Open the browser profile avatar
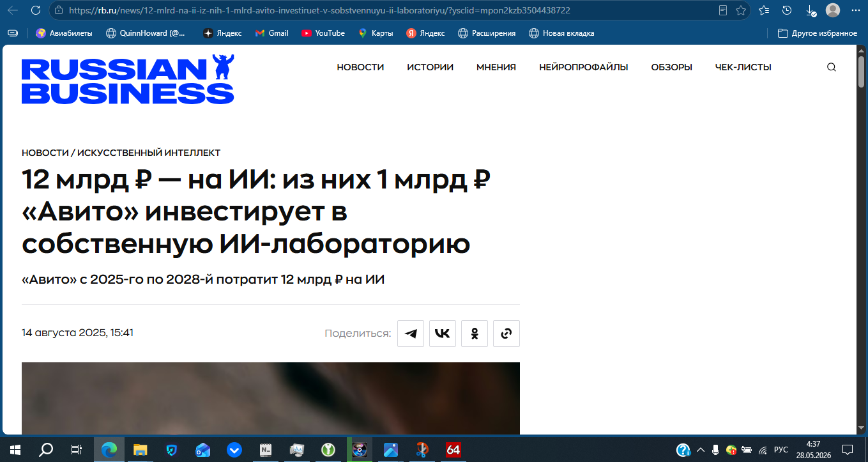868x462 pixels. (833, 10)
